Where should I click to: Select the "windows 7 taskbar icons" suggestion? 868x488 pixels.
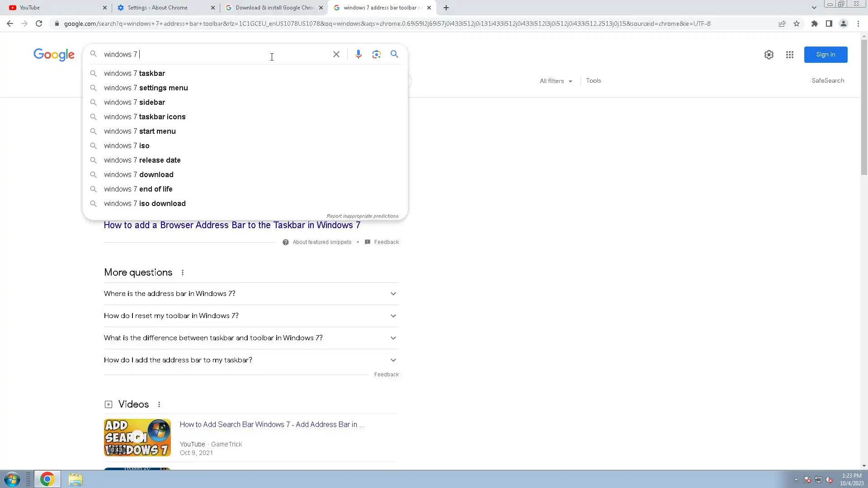pyautogui.click(x=145, y=117)
